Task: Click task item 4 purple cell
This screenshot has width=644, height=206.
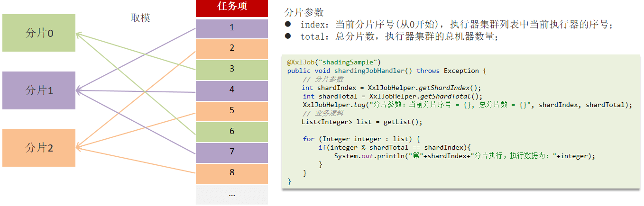Action: coord(231,90)
